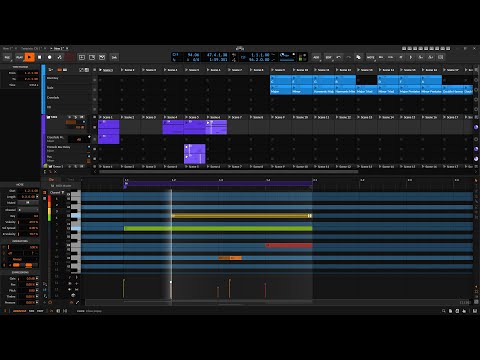The width and height of the screenshot is (480, 360).
Task: Select the Minor Triad clip
Action: click(388, 91)
